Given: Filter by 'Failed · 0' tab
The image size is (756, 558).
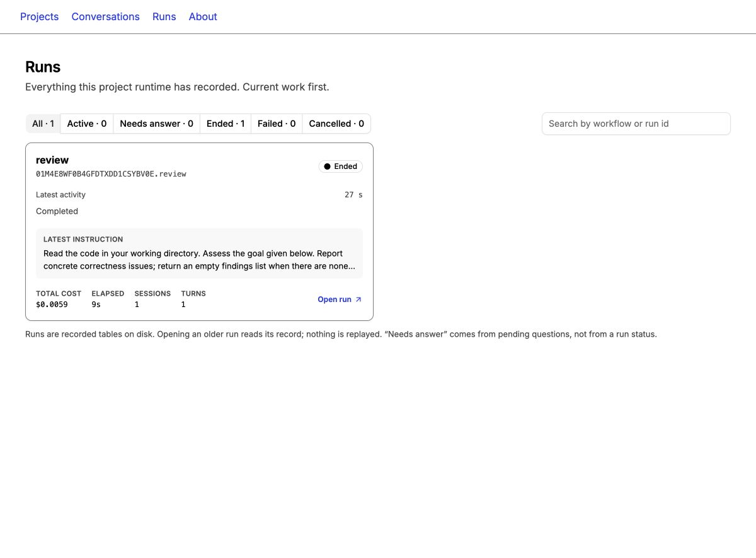Looking at the screenshot, I should click(x=277, y=124).
